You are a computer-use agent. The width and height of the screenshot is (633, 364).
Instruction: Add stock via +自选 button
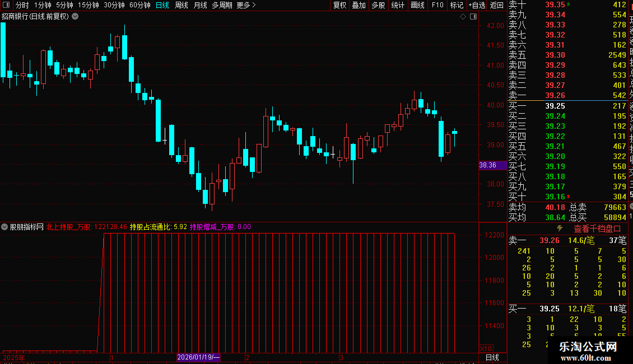click(x=477, y=5)
